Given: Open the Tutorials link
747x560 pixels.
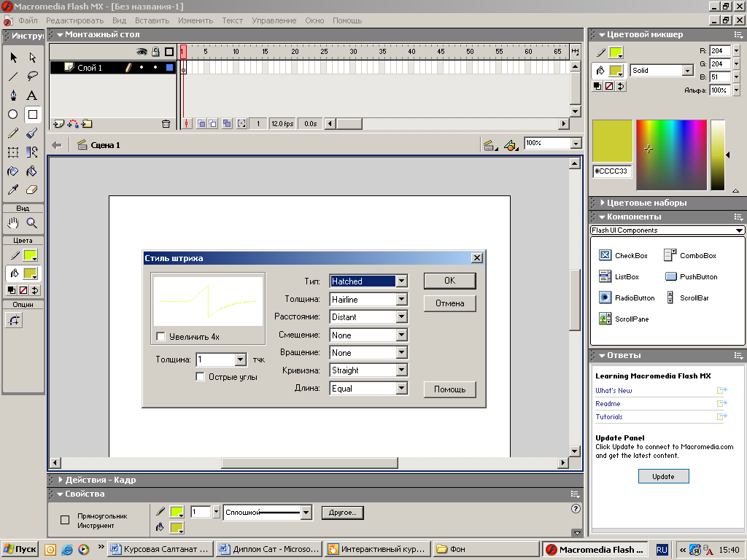Looking at the screenshot, I should tap(609, 416).
